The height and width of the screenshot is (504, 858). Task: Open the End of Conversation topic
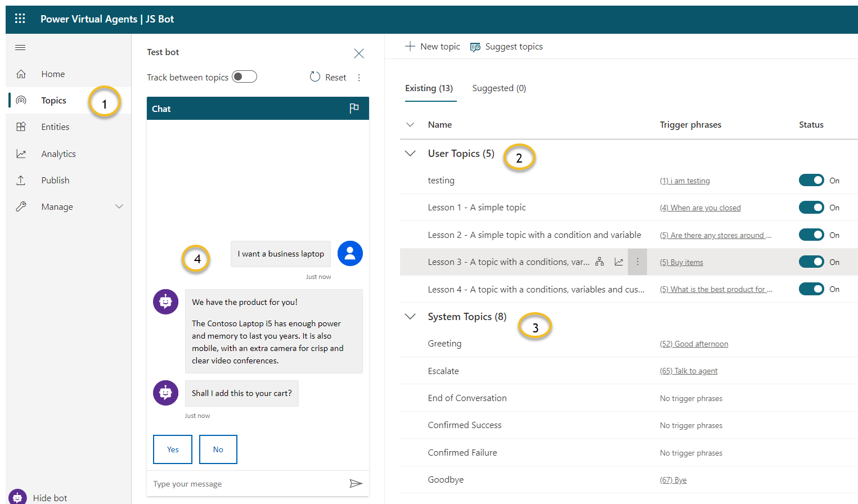click(x=467, y=398)
